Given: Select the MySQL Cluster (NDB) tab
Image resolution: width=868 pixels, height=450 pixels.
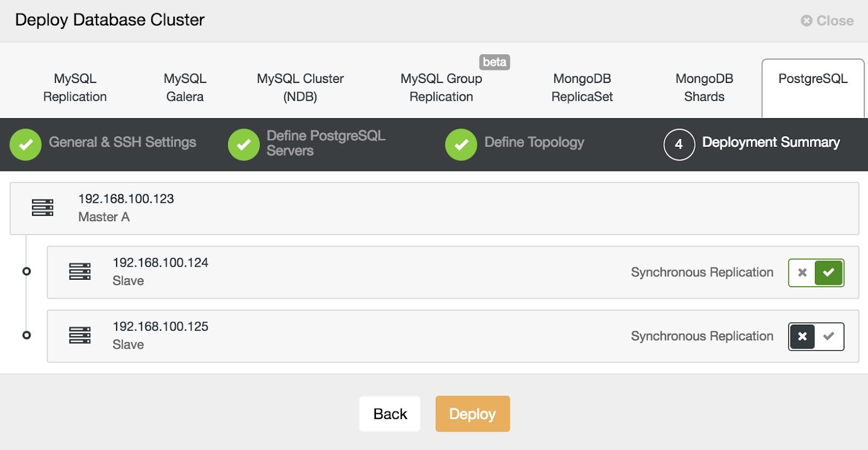Looking at the screenshot, I should pyautogui.click(x=301, y=88).
